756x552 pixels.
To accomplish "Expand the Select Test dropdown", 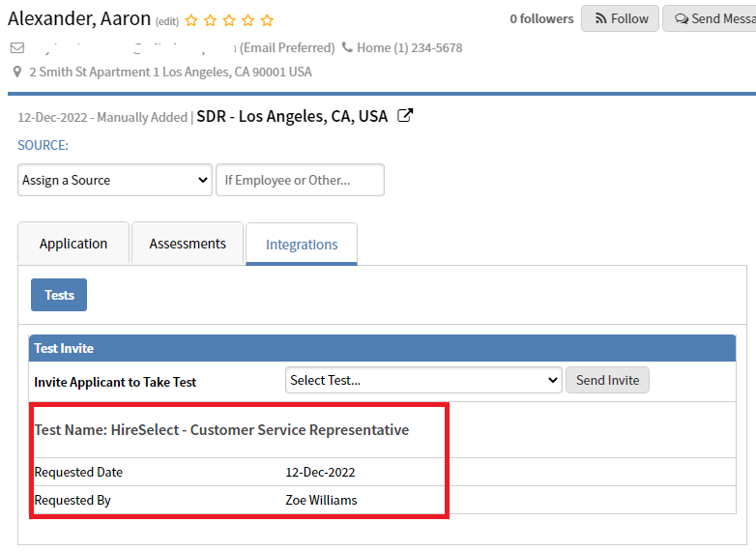I will tap(423, 380).
